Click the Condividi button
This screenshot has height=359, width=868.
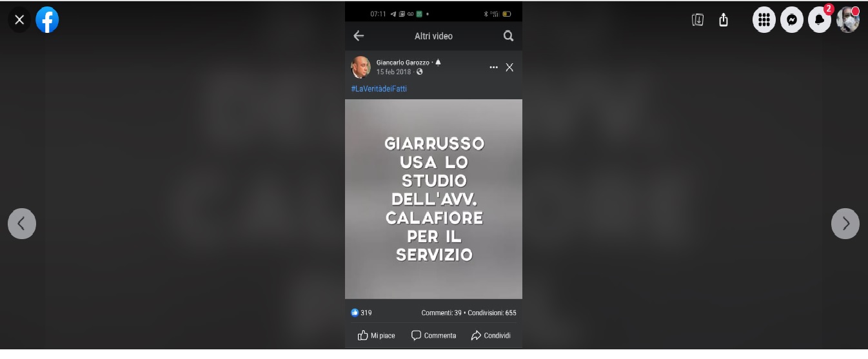click(491, 335)
